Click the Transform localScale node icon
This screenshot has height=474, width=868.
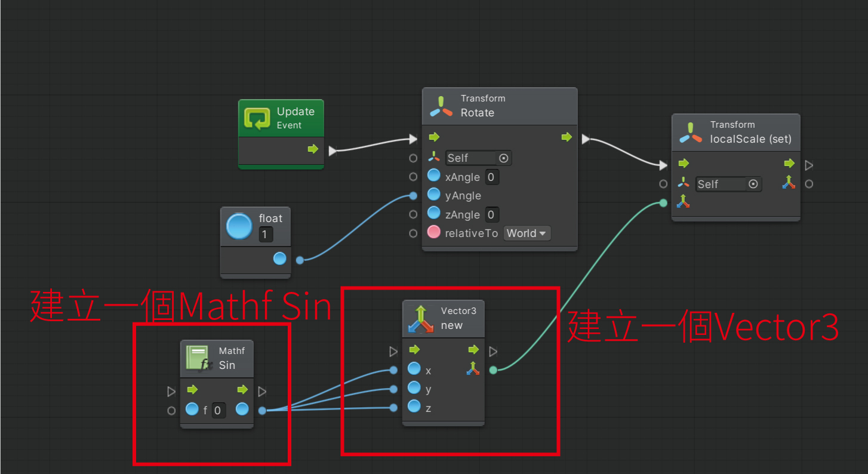point(691,133)
